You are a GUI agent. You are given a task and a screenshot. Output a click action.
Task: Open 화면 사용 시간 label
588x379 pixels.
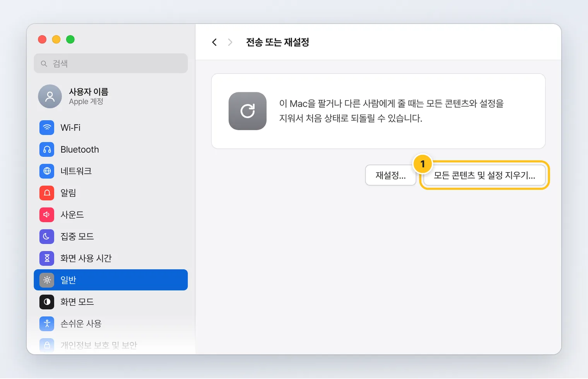86,258
